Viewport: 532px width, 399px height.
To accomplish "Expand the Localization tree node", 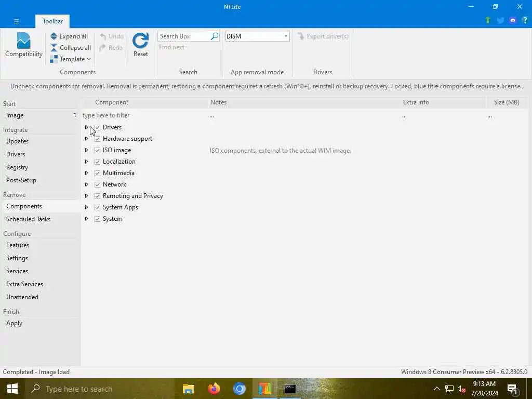I will tap(87, 162).
